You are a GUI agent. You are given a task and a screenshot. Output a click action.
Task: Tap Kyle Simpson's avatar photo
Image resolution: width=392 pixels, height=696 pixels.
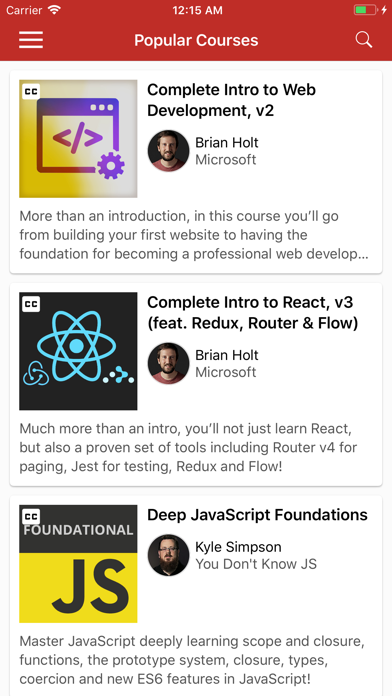(x=168, y=555)
